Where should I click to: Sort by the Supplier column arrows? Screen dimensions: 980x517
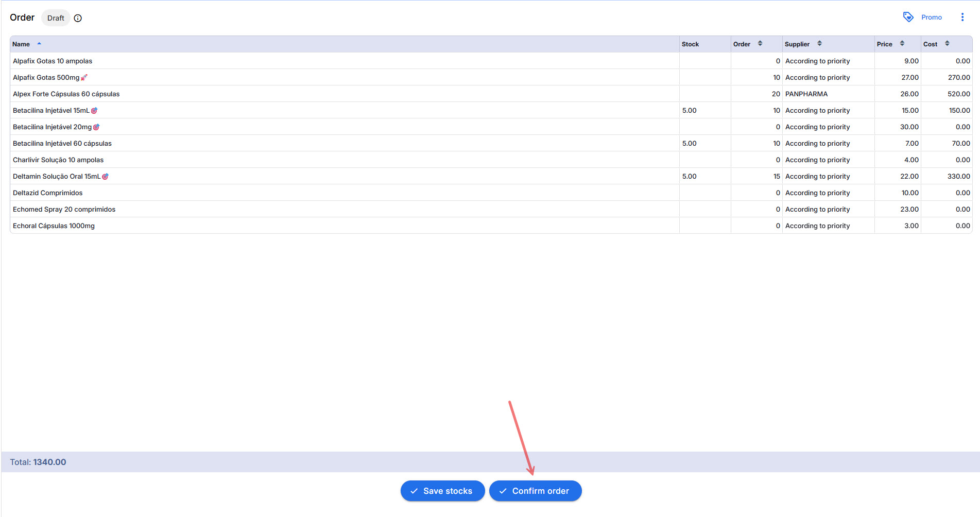click(819, 44)
